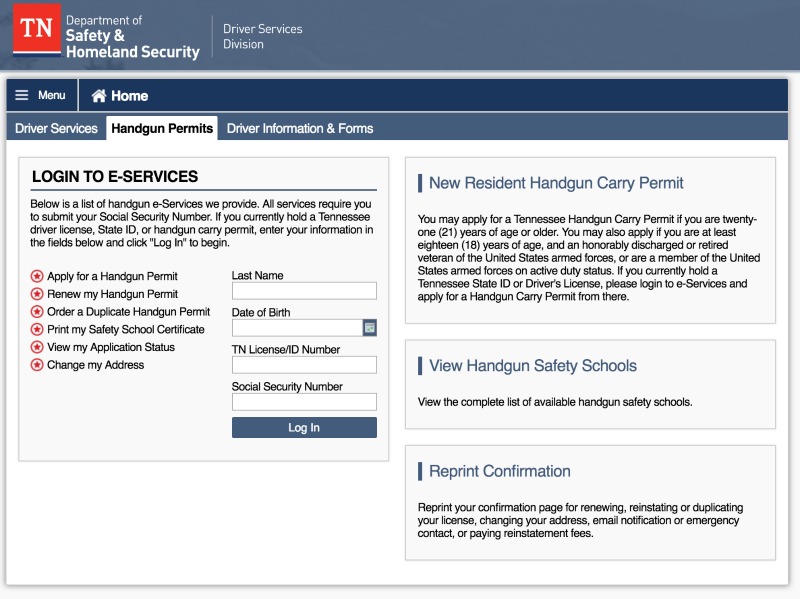Click star bullet beside View my Application Status

(37, 347)
